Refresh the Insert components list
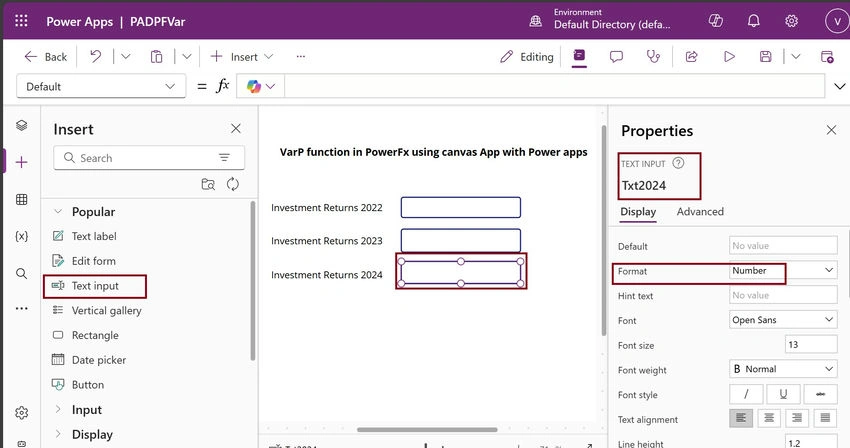 click(x=233, y=184)
